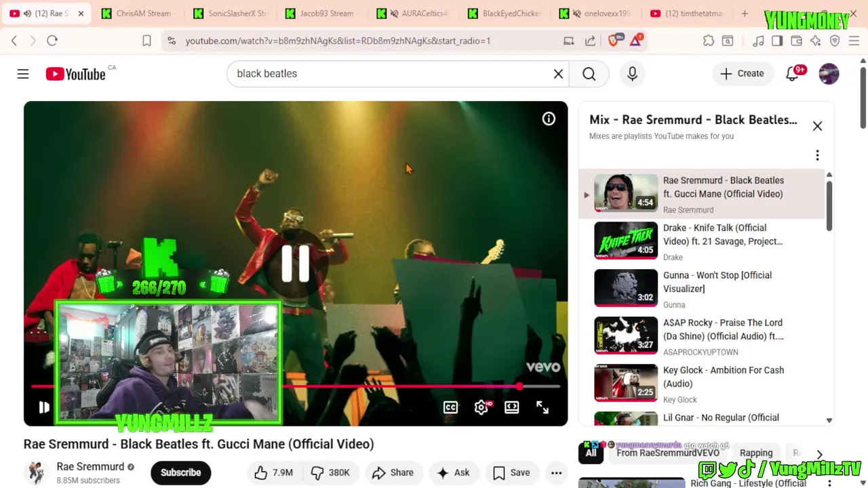Switch to BlackEyedChicken tab
Image resolution: width=868 pixels, height=488 pixels.
point(505,14)
